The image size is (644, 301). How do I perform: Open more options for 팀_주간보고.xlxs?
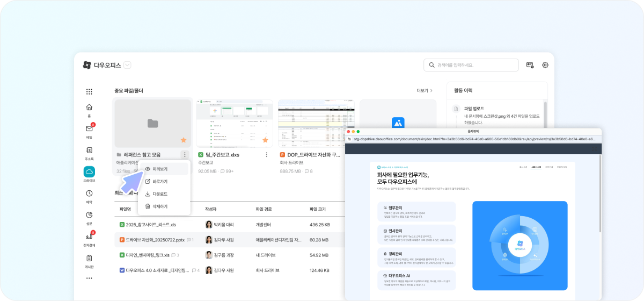point(266,155)
